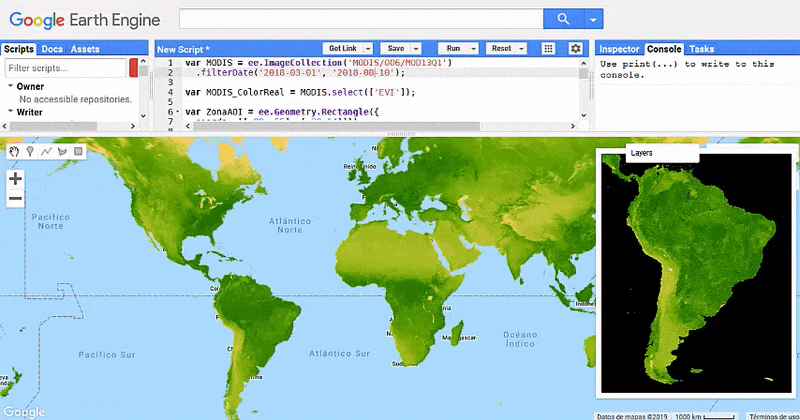Click the Google Earth Engine logo
This screenshot has height=420, width=800.
pyautogui.click(x=85, y=20)
